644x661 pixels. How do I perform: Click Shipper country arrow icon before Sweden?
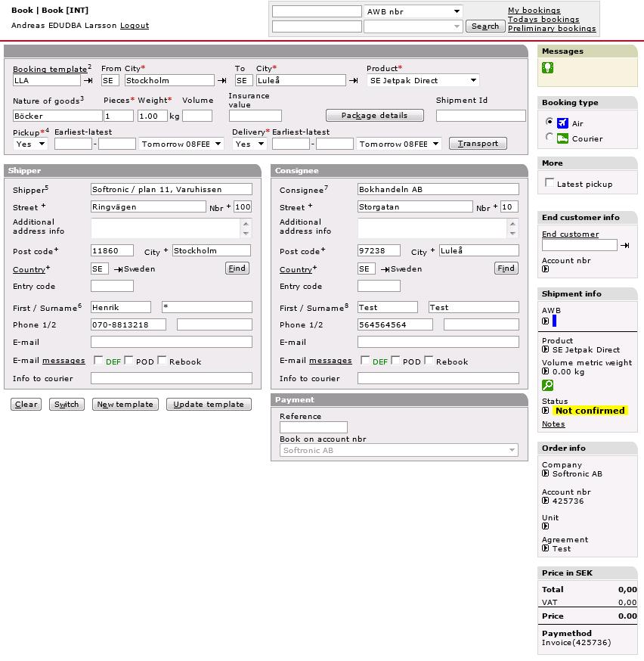119,269
